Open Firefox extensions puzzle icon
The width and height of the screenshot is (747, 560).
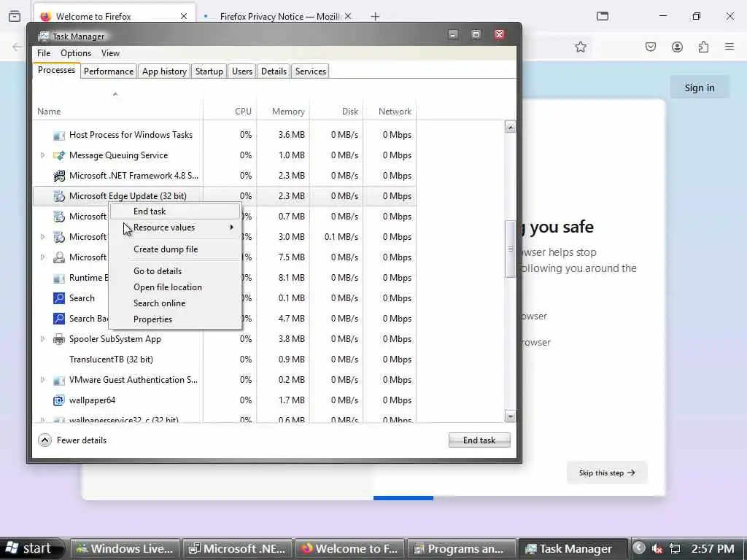pyautogui.click(x=703, y=47)
